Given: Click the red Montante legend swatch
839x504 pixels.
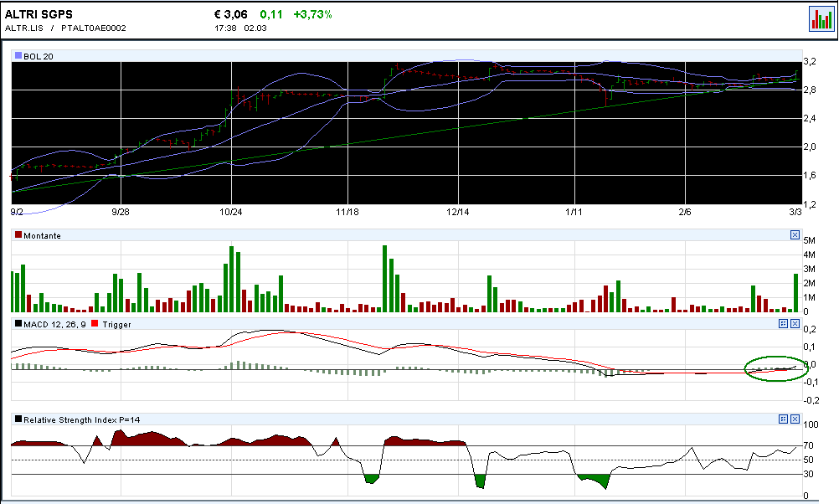Looking at the screenshot, I should (x=18, y=235).
